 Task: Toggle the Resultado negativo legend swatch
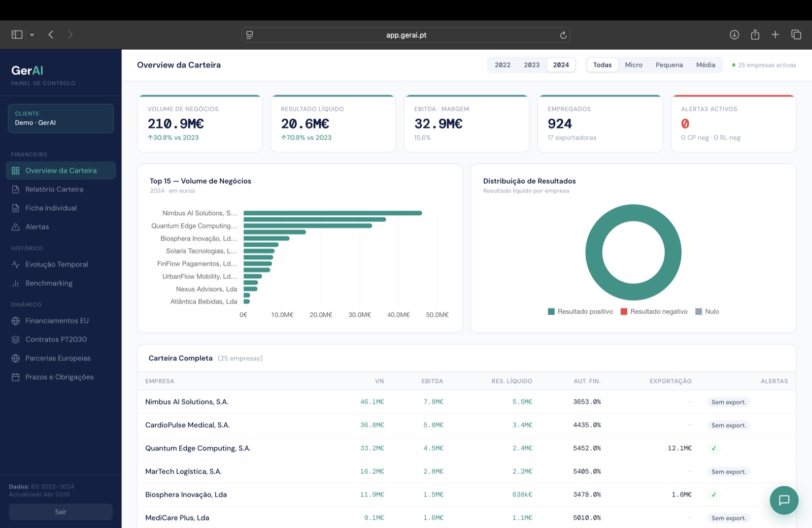click(x=624, y=312)
